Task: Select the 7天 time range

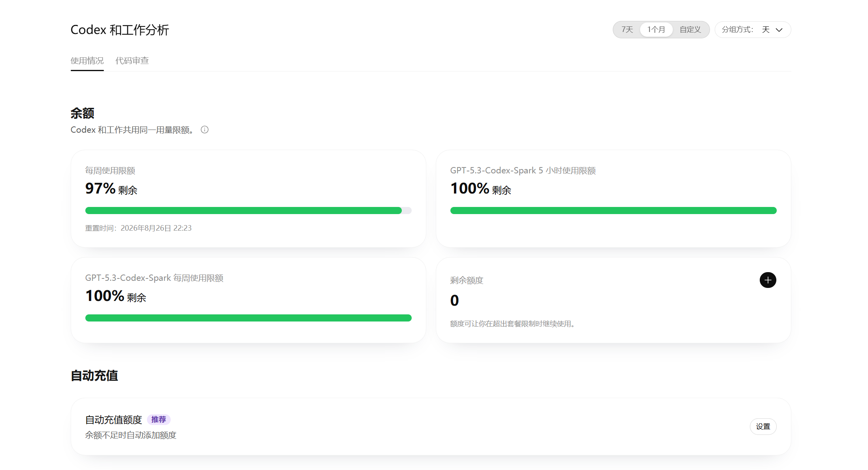Action: tap(627, 30)
